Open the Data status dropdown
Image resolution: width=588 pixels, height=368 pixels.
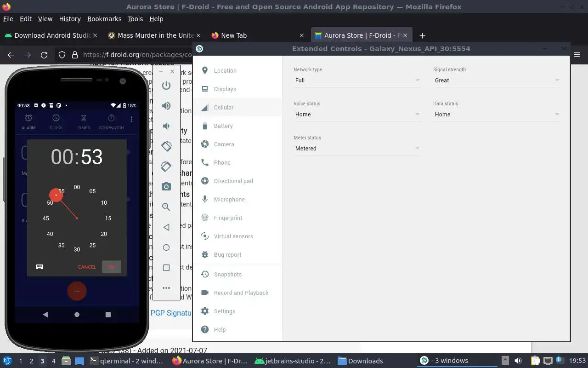[497, 115]
